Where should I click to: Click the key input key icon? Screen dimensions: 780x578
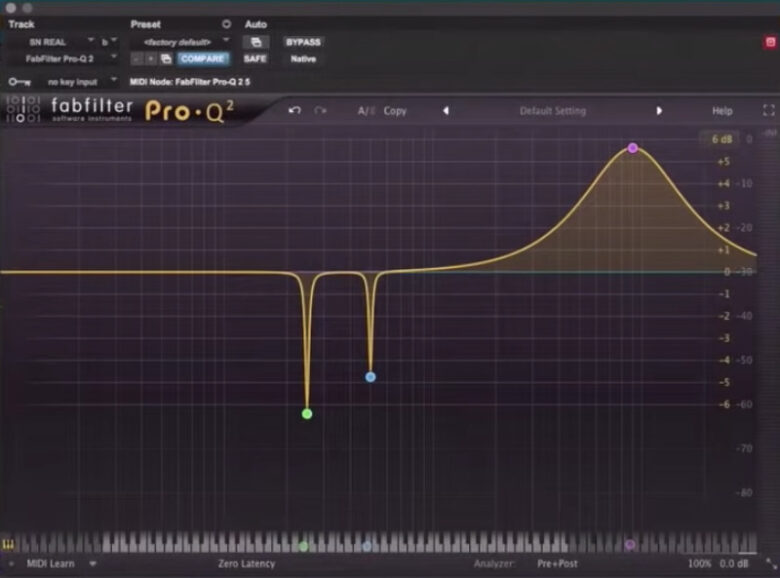point(19,82)
